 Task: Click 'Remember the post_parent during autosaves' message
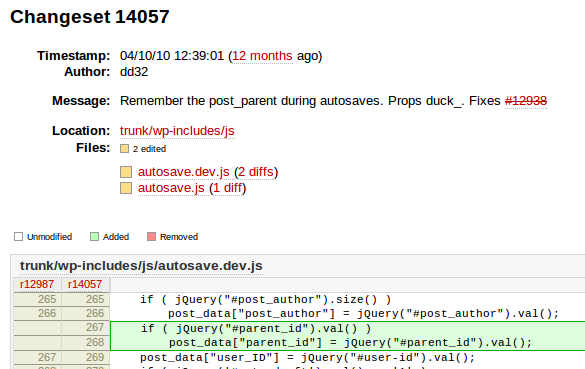click(251, 101)
